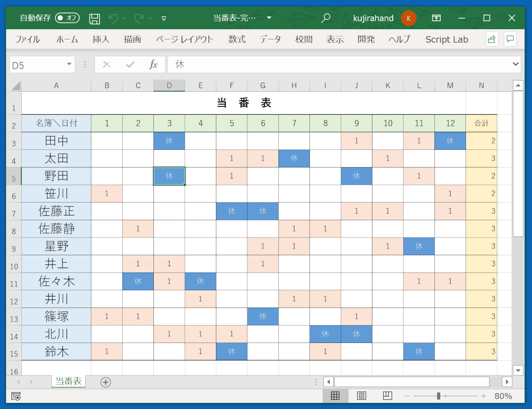This screenshot has width=532, height=409.
Task: Toggle the AutoSave switch
Action: [67, 18]
